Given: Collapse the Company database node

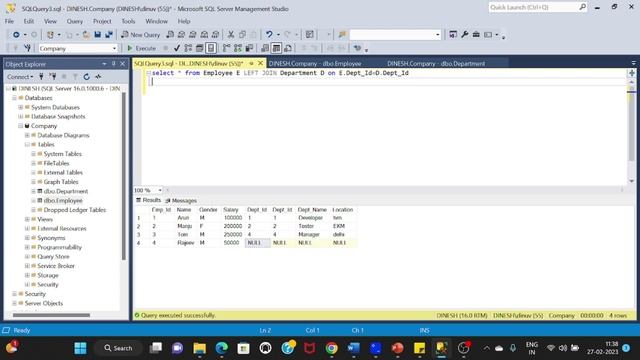Looking at the screenshot, I should point(20,126).
